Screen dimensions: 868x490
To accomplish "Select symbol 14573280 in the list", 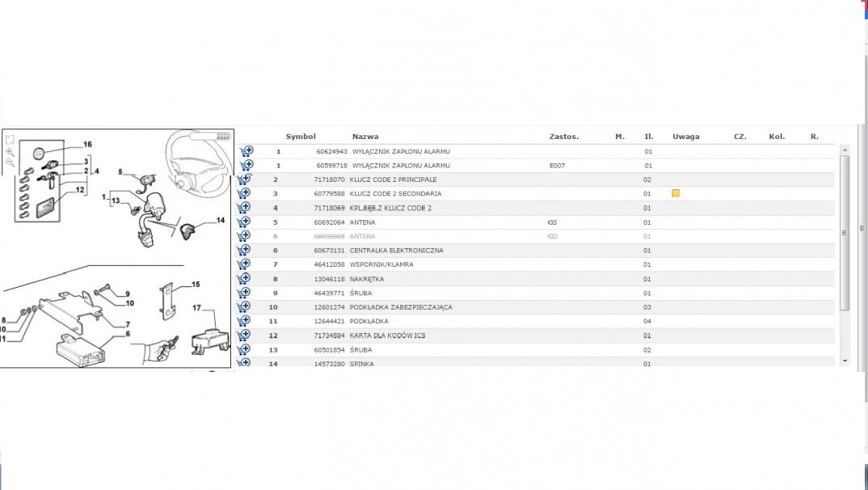I will click(x=329, y=364).
